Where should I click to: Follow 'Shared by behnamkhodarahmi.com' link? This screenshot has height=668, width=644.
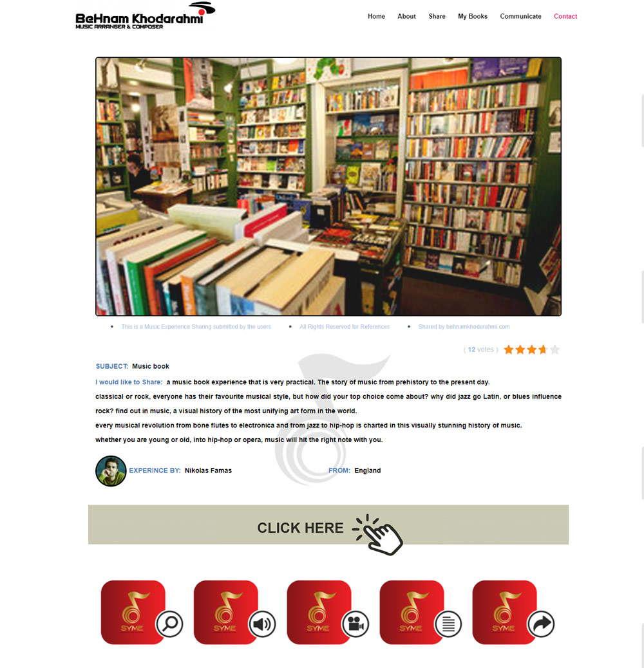(x=464, y=327)
